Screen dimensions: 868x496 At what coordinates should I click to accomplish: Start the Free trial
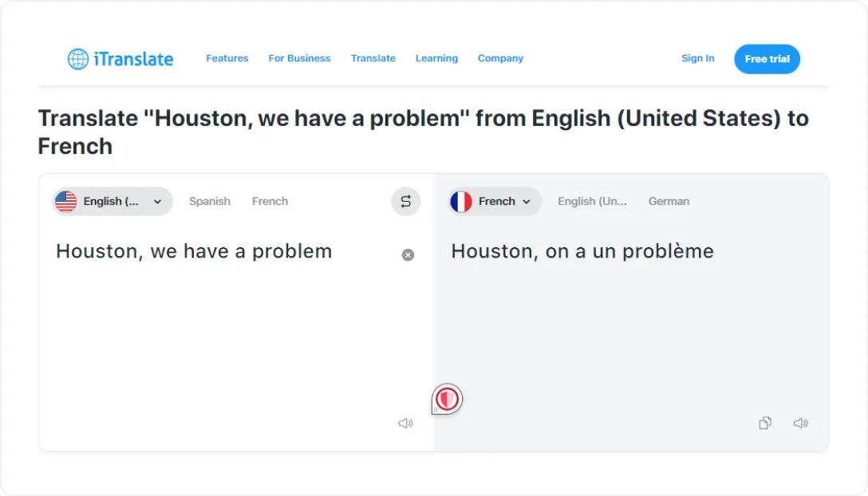tap(767, 59)
